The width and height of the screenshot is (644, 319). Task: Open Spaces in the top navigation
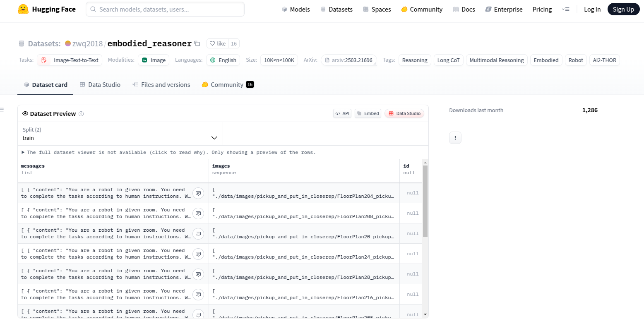click(377, 9)
